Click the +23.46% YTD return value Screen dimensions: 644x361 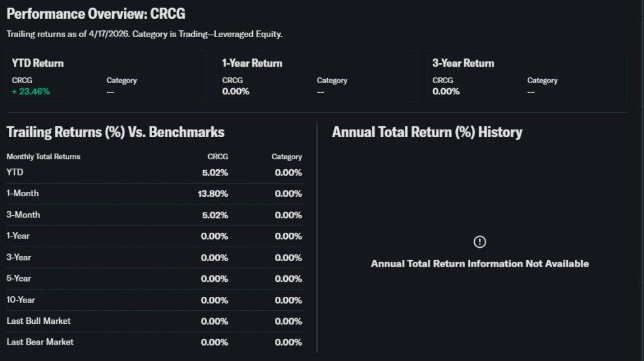click(31, 91)
